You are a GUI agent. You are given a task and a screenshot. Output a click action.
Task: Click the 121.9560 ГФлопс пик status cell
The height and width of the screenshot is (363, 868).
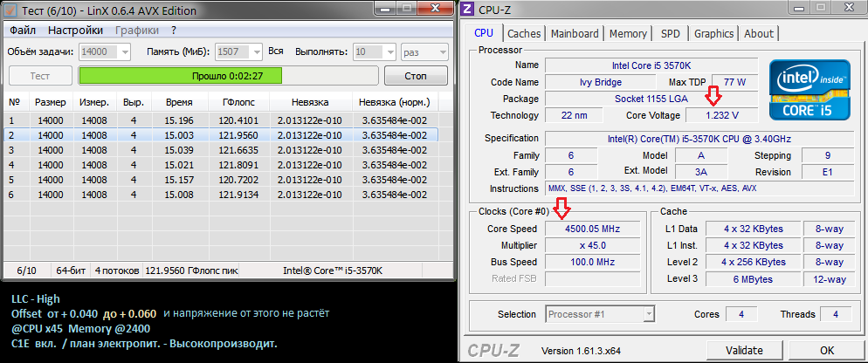click(191, 271)
